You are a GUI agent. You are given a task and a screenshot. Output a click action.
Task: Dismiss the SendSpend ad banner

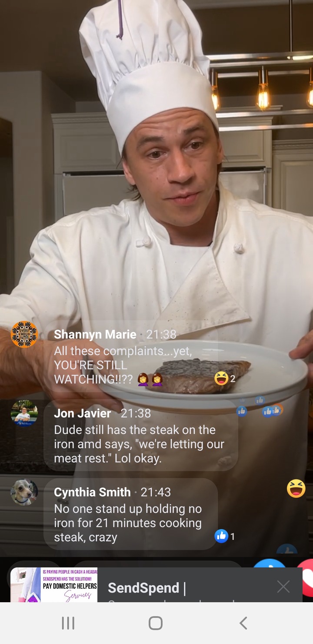(x=283, y=587)
